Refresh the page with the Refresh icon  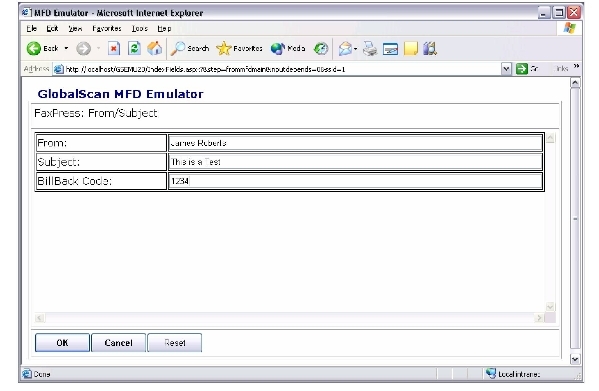(x=134, y=48)
